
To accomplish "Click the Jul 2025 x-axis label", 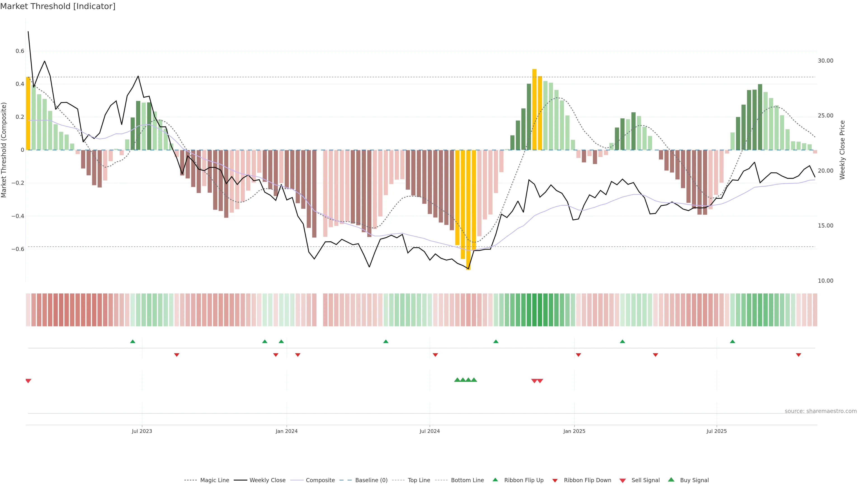I will click(716, 431).
